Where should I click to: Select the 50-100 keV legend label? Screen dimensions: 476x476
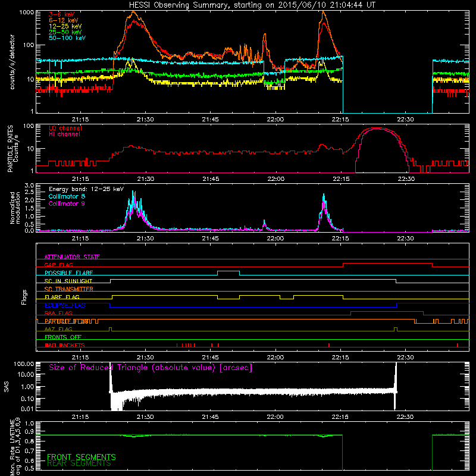(67, 38)
